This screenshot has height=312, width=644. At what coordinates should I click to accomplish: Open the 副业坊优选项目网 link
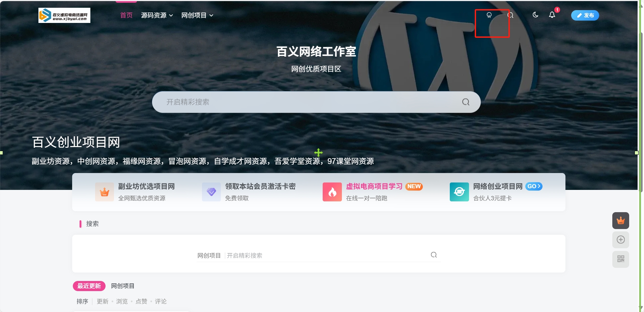click(146, 186)
